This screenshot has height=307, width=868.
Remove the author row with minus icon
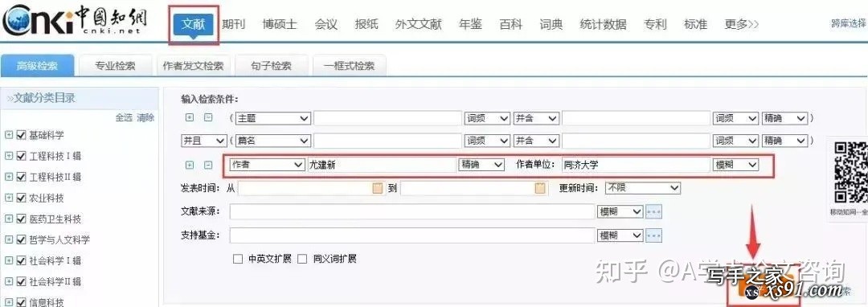[x=208, y=165]
